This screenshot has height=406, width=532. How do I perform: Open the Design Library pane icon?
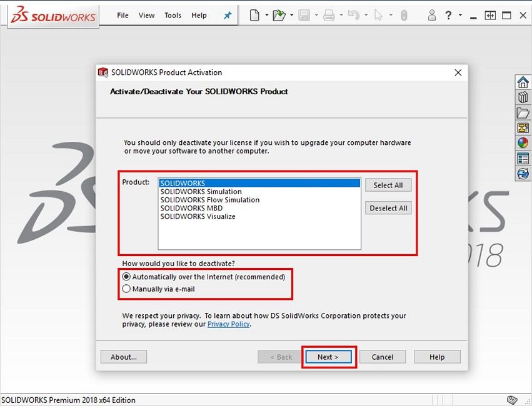[523, 97]
